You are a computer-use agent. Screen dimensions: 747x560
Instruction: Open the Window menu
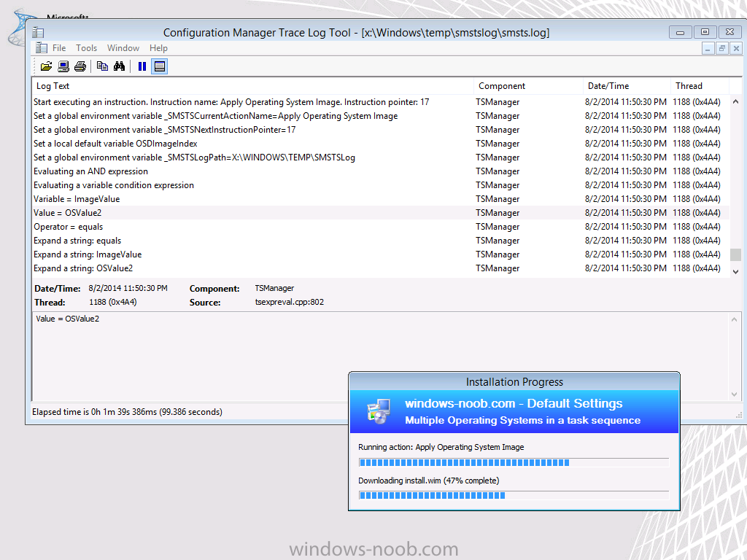[x=123, y=48]
